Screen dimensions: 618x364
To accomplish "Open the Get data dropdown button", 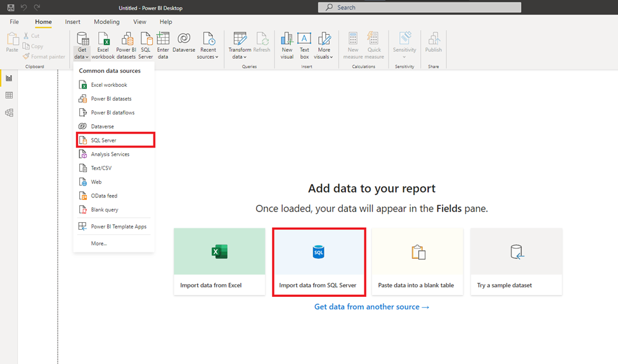I will point(82,46).
